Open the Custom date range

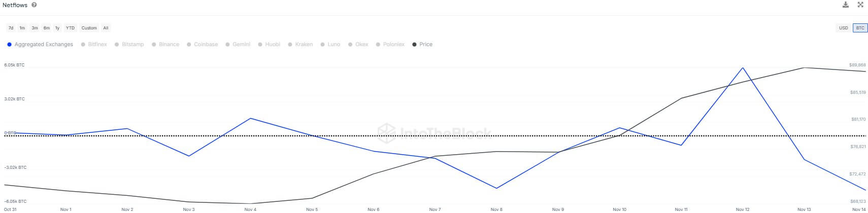pyautogui.click(x=89, y=28)
